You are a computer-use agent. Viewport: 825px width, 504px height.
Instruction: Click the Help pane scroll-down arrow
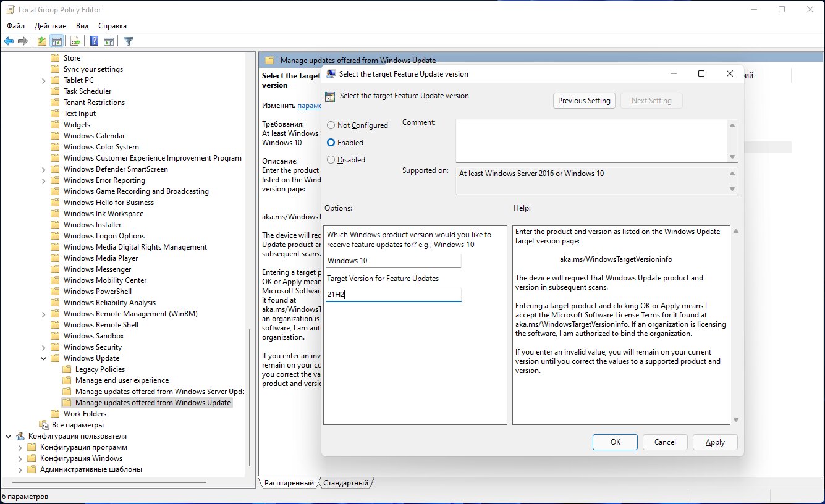tap(735, 420)
